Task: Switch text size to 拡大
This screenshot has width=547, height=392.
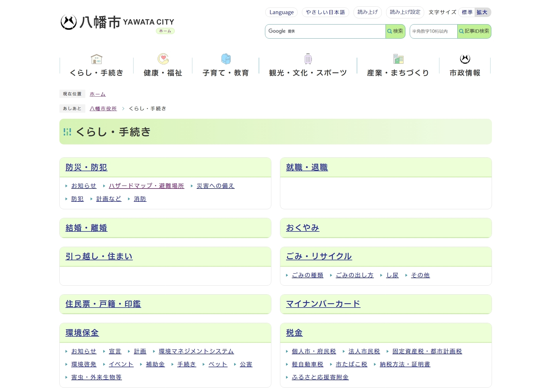Action: 482,12
